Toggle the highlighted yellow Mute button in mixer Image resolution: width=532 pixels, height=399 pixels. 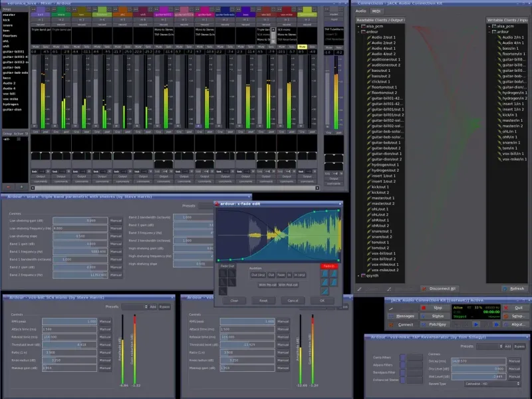pyautogui.click(x=302, y=47)
